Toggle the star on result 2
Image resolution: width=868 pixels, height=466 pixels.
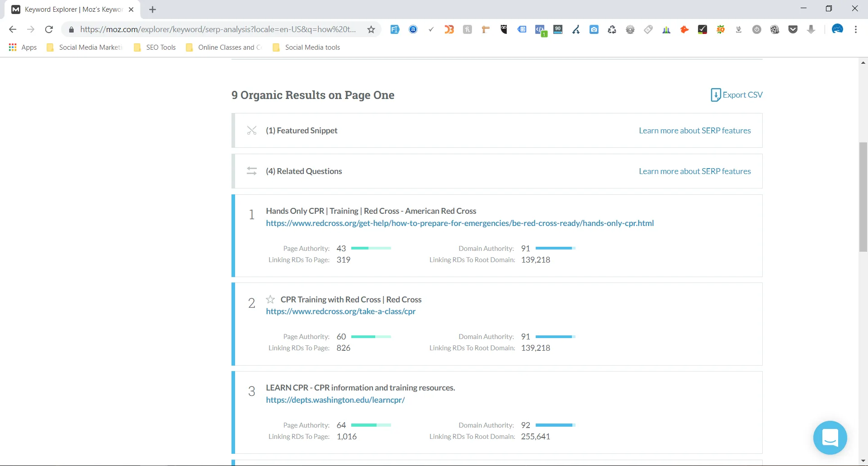coord(270,299)
